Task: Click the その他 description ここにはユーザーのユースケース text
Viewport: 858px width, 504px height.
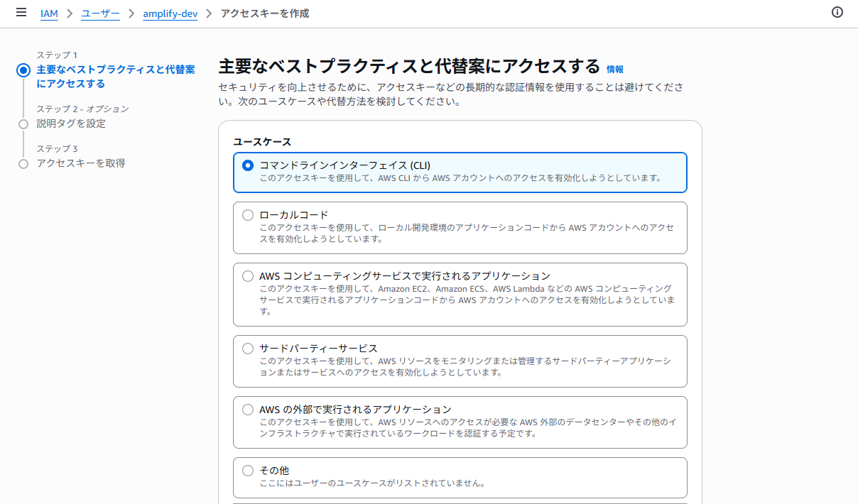Action: [372, 483]
